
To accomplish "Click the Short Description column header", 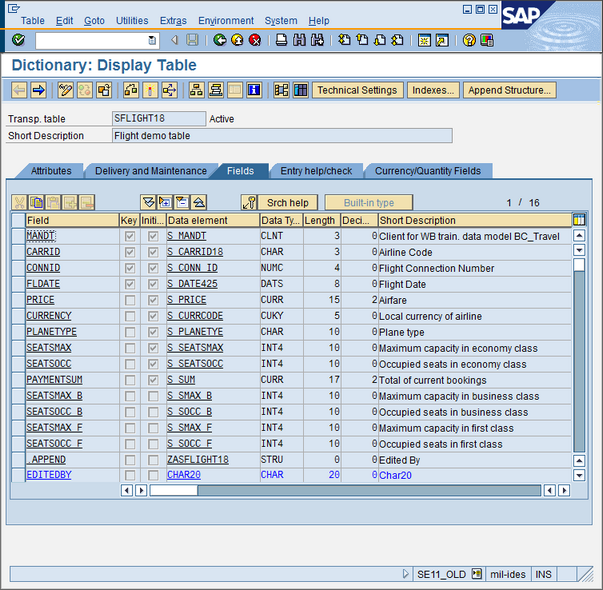I will click(x=475, y=220).
